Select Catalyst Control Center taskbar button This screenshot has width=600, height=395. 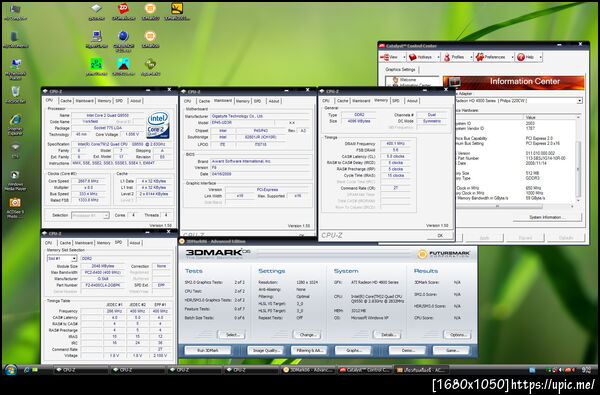click(x=365, y=370)
